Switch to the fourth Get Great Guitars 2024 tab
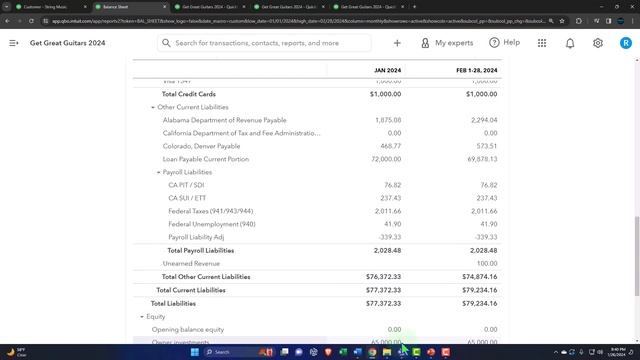This screenshot has width=640, height=360. pos(289,7)
